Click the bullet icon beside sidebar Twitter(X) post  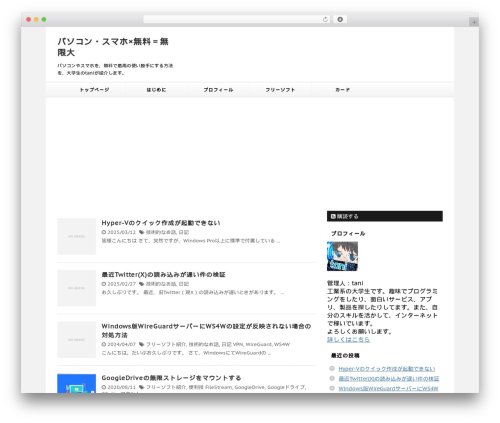(332, 378)
